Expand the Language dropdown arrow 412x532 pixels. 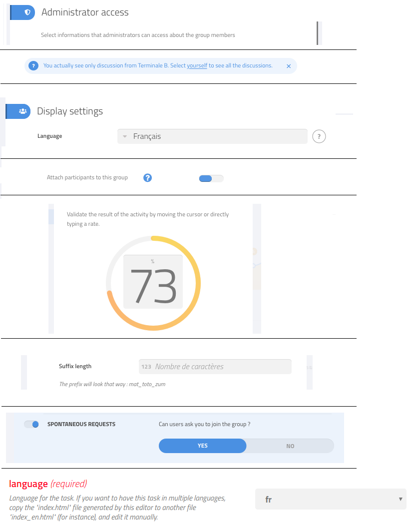pos(125,136)
